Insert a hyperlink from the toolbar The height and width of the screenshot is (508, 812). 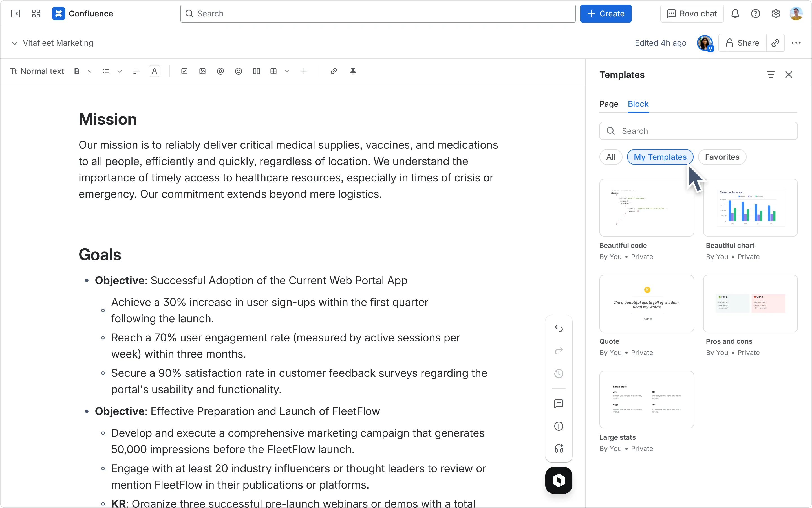pyautogui.click(x=334, y=71)
